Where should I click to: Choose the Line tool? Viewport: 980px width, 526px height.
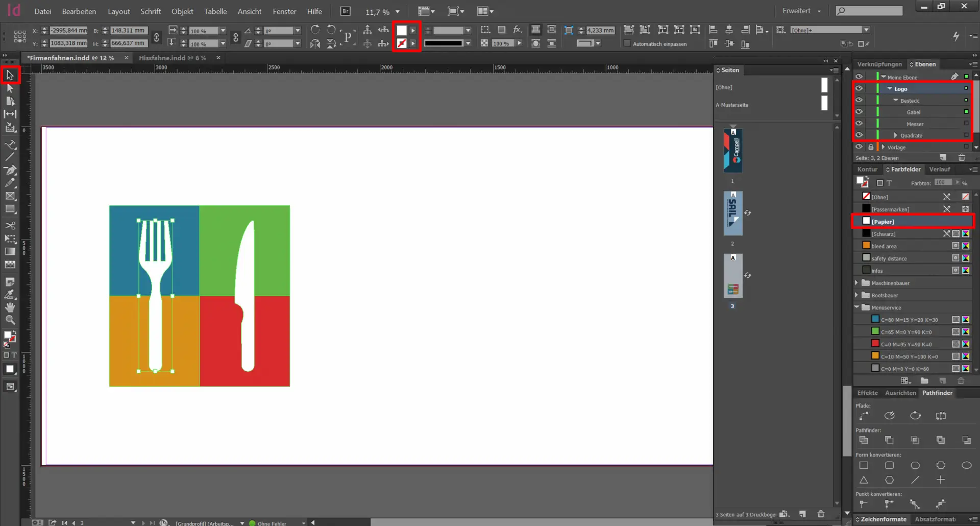tap(10, 157)
